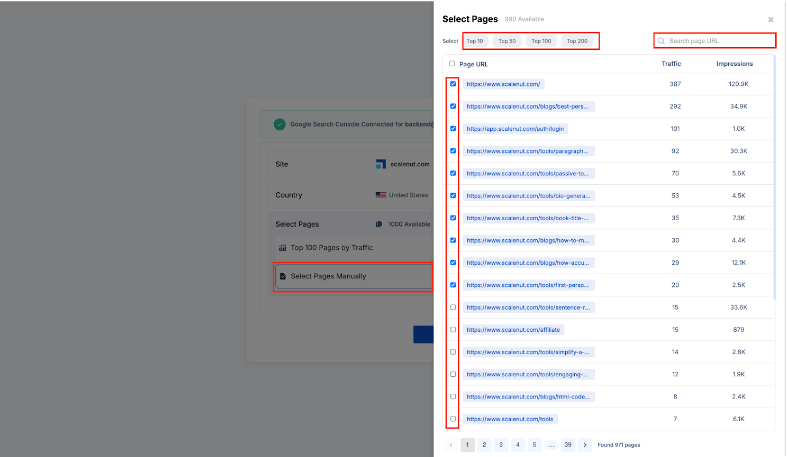
Task: Click the United States flag icon
Action: (x=381, y=195)
